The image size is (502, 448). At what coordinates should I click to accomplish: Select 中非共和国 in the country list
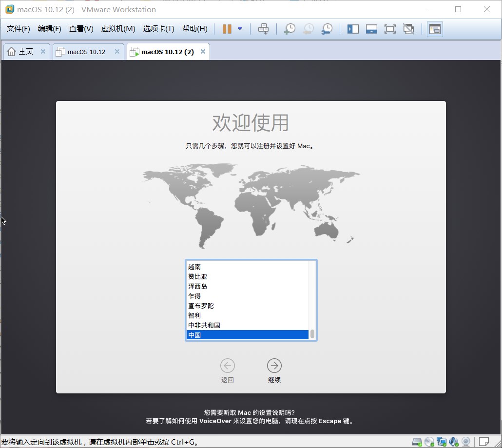point(248,325)
